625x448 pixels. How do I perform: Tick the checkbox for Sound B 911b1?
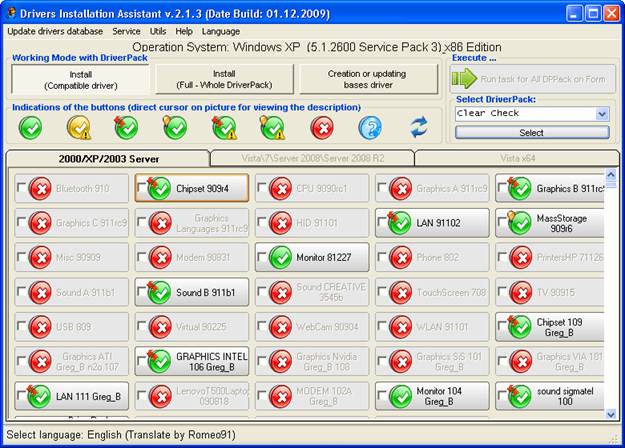(142, 293)
